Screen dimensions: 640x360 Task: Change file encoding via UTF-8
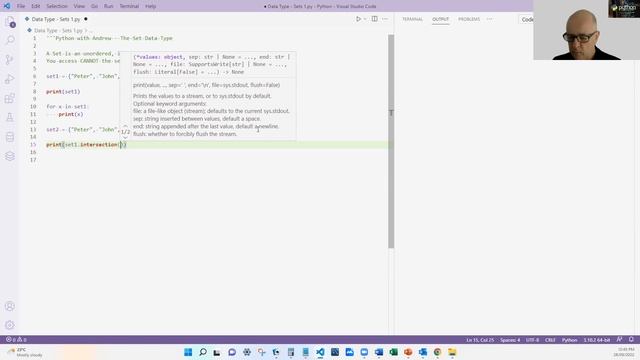pos(532,340)
